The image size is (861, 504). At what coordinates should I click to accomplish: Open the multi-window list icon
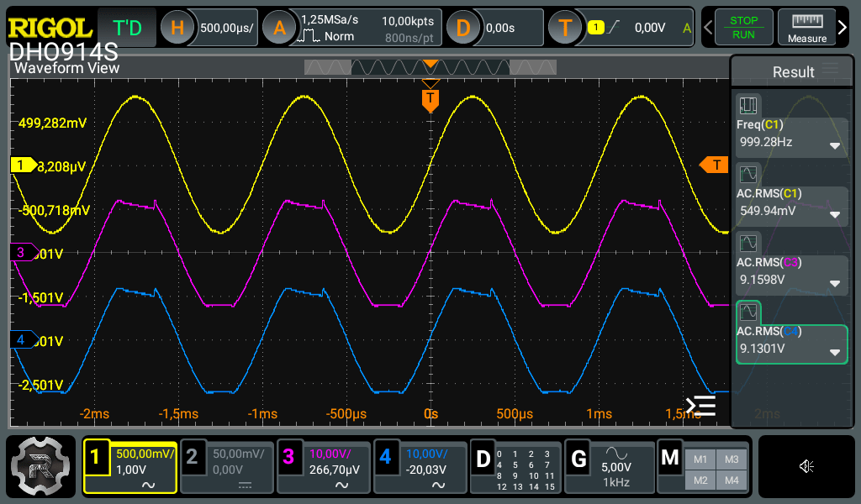[701, 406]
